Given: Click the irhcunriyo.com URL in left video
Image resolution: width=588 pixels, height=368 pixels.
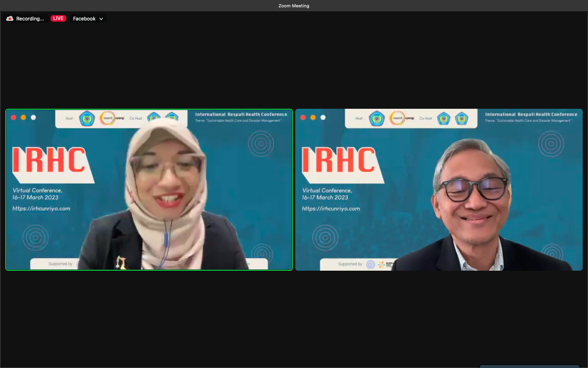Looking at the screenshot, I should pos(41,209).
